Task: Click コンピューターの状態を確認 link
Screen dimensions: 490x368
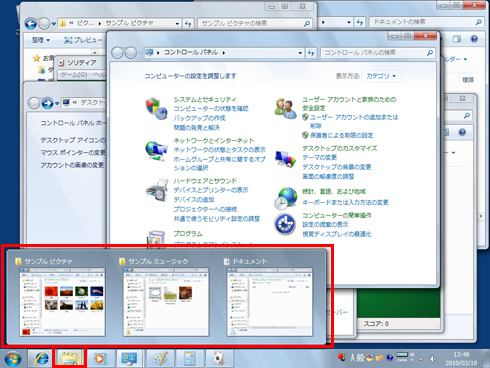Action: (x=211, y=109)
